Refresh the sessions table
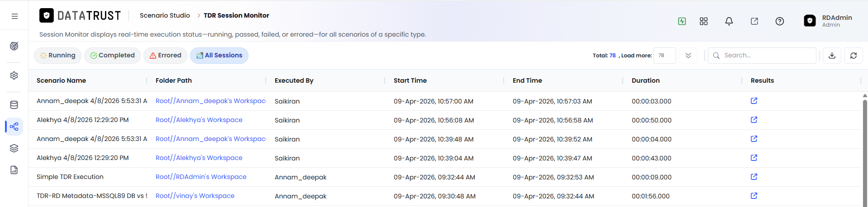This screenshot has height=207, width=868. (x=854, y=56)
